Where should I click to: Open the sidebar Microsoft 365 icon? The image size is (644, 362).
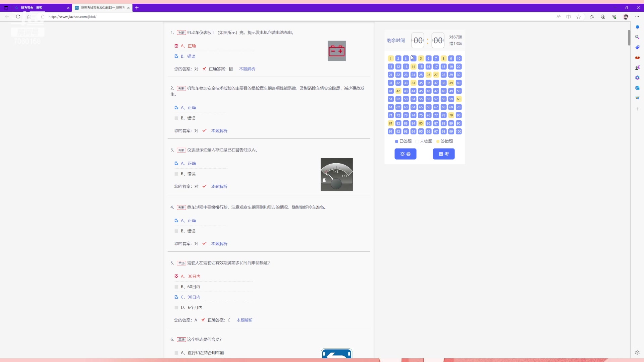tap(637, 77)
